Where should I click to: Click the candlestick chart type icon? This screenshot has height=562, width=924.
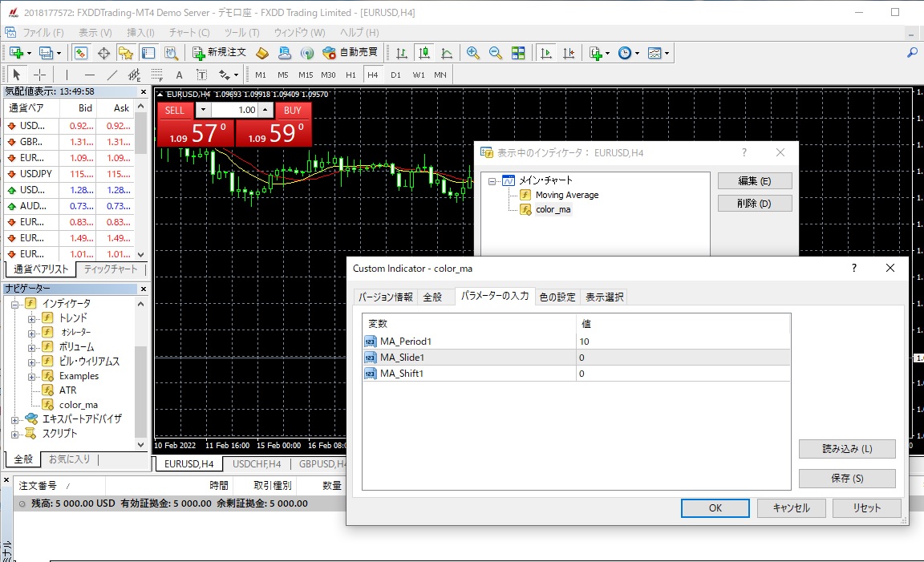pos(424,53)
